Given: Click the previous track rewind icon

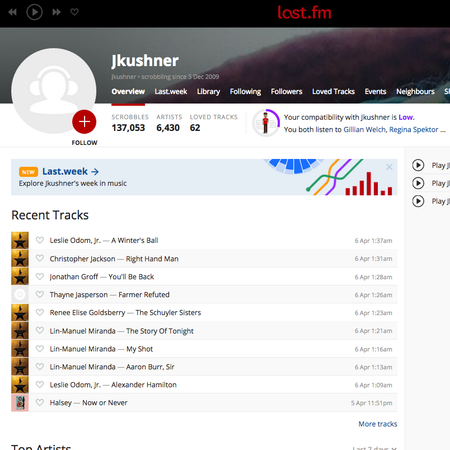Looking at the screenshot, I should pos(13,12).
